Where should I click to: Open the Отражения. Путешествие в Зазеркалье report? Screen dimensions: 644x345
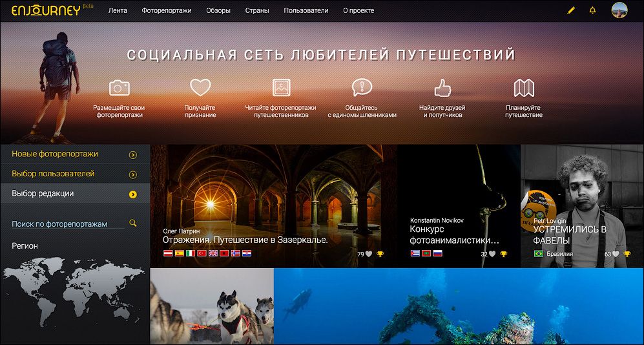point(245,240)
